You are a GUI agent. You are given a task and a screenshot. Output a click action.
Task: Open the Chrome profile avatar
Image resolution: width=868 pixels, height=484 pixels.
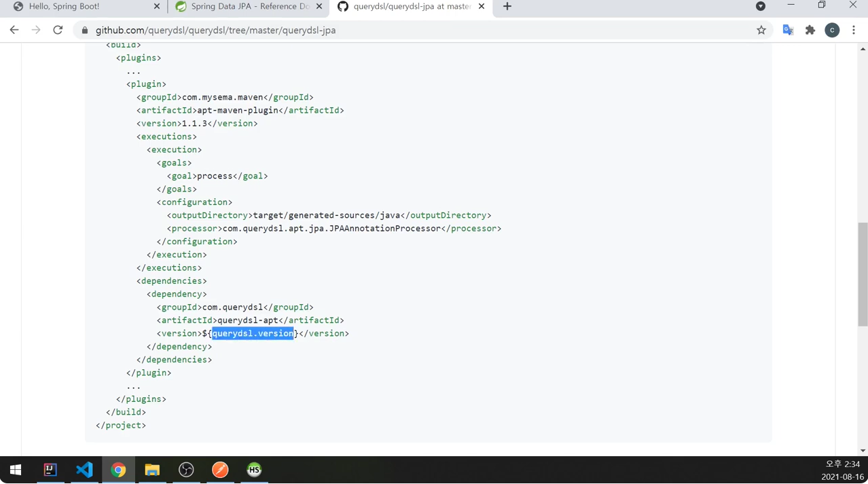point(832,30)
